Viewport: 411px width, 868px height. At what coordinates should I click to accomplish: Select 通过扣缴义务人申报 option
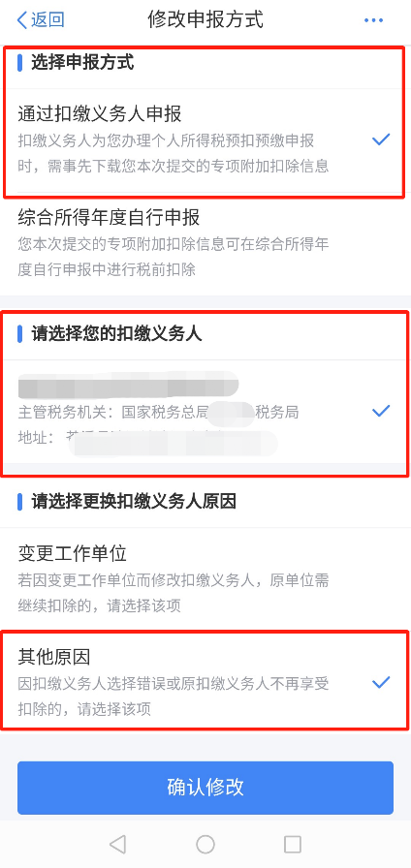pyautogui.click(x=205, y=140)
